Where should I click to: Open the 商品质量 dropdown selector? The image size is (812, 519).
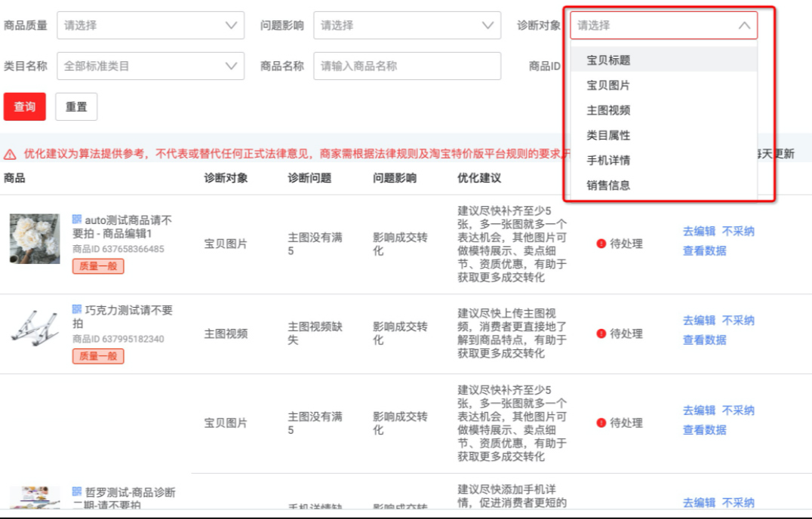tap(151, 25)
